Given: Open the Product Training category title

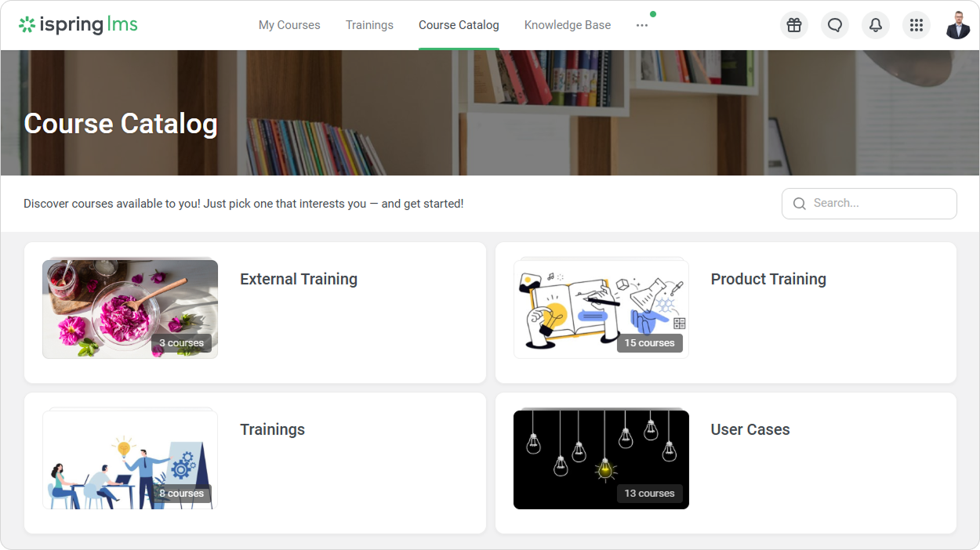Looking at the screenshot, I should [x=768, y=279].
